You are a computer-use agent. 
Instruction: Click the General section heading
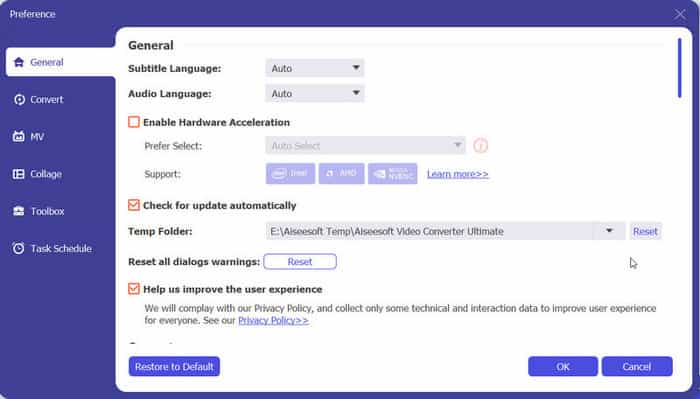point(151,46)
